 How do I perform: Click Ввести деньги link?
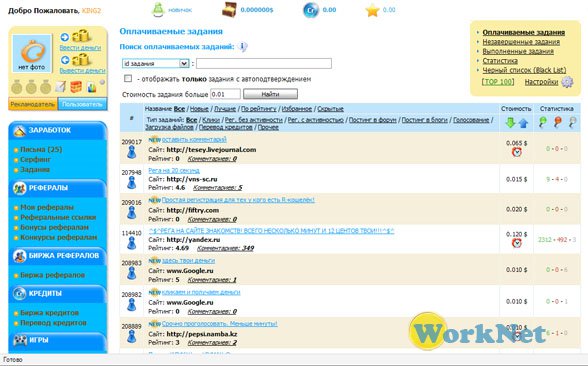point(80,48)
